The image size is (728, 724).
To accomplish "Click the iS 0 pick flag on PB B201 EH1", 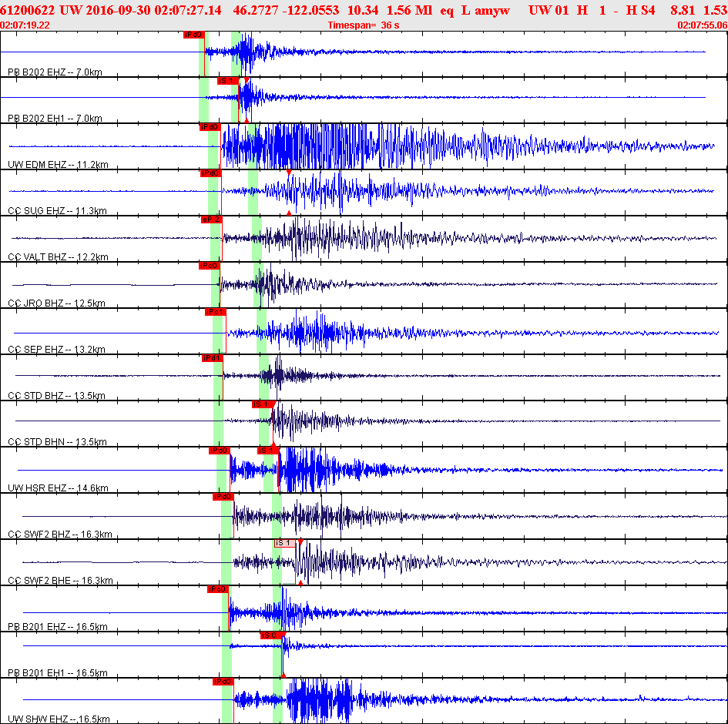I will 270,635.
